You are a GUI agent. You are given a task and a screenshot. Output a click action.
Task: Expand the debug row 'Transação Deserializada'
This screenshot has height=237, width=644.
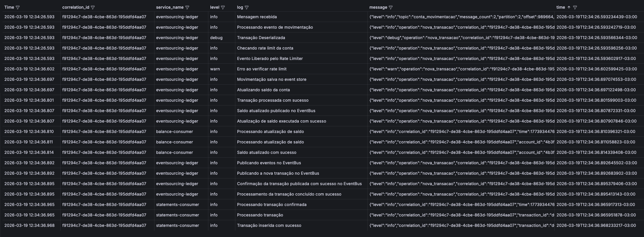pyautogui.click(x=260, y=38)
